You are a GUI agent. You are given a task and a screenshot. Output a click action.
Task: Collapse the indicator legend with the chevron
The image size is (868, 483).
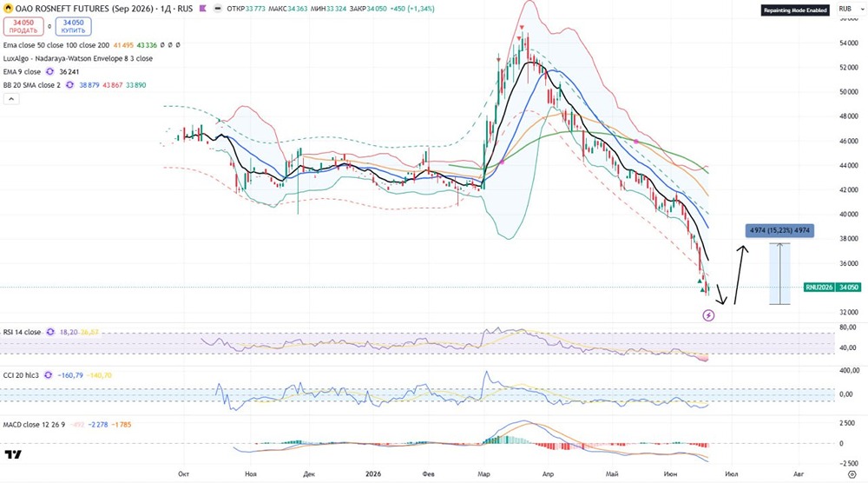tap(11, 99)
